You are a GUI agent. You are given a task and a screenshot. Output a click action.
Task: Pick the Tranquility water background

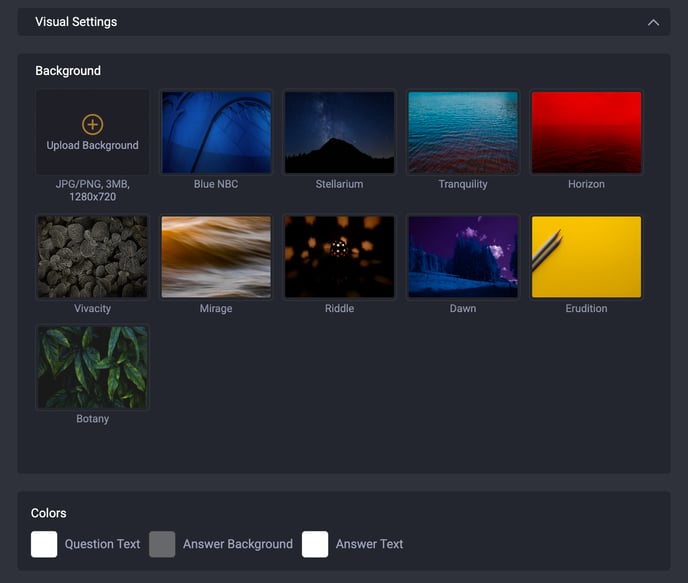point(463,132)
